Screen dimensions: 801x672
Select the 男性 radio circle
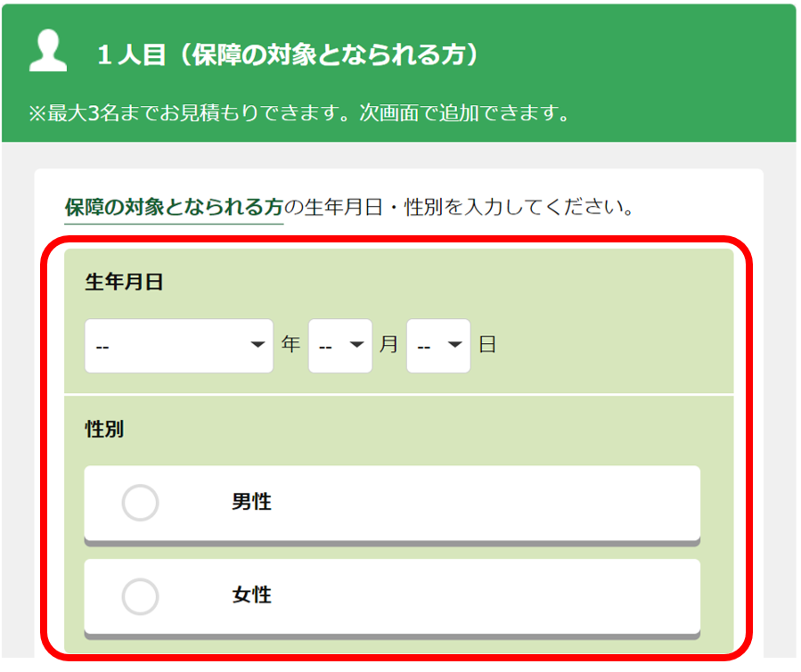[x=140, y=503]
